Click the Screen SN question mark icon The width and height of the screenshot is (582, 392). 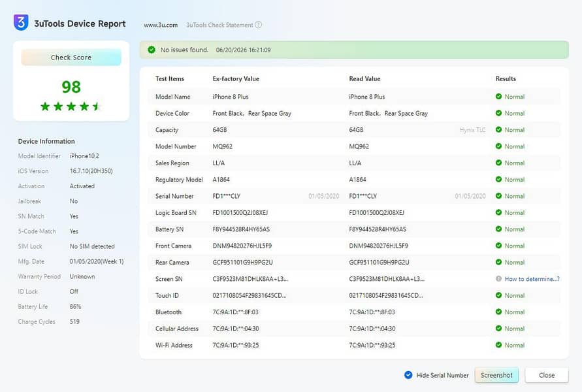pyautogui.click(x=498, y=279)
